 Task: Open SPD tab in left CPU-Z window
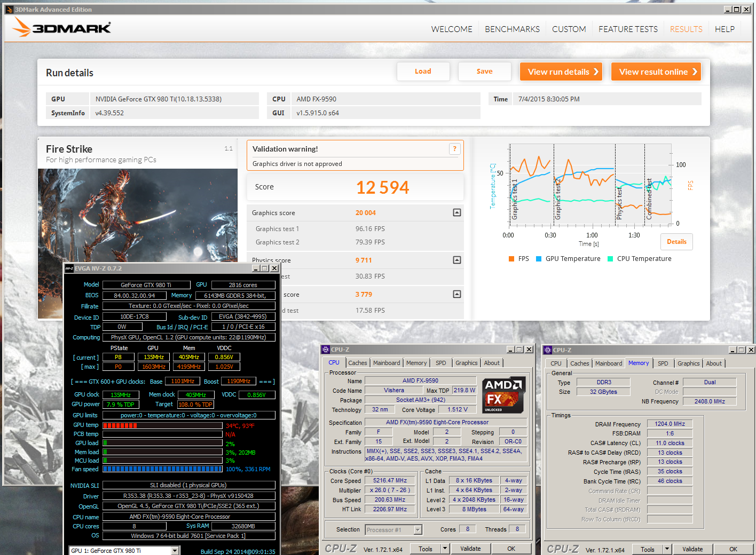point(440,363)
